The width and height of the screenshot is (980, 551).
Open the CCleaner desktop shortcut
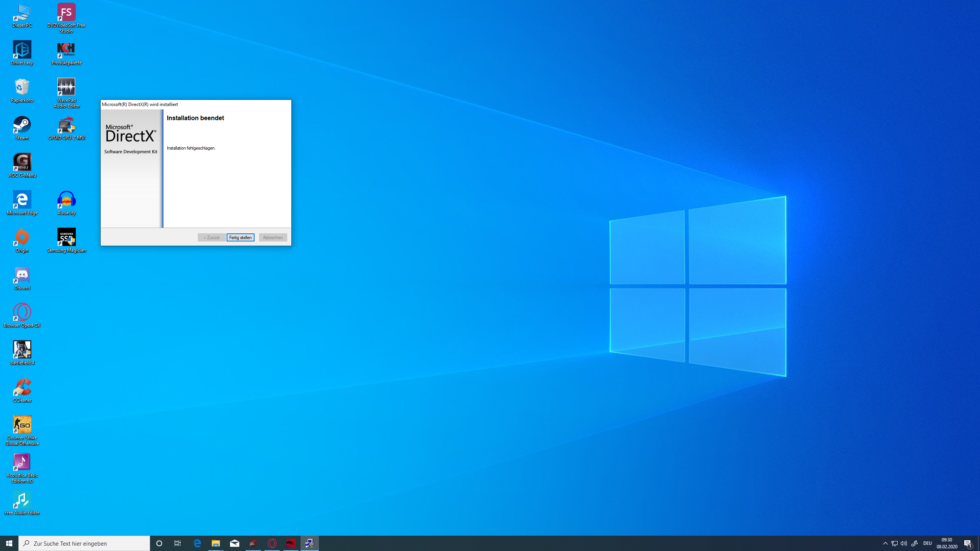pos(22,390)
